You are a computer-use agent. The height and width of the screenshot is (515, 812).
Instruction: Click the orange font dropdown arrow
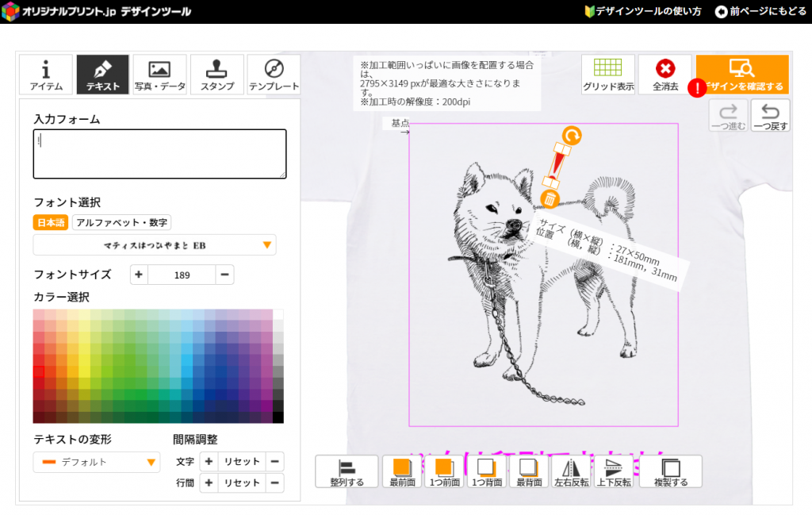[x=266, y=245]
